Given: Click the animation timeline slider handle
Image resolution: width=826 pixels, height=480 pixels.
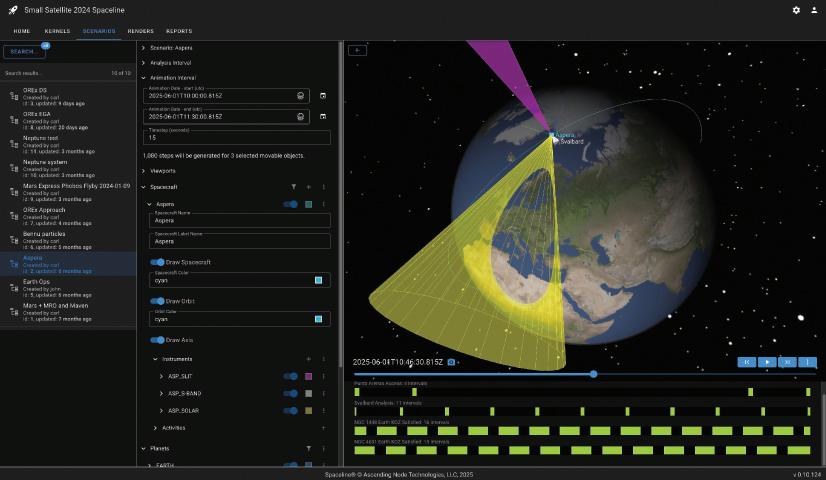Looking at the screenshot, I should click(x=594, y=374).
